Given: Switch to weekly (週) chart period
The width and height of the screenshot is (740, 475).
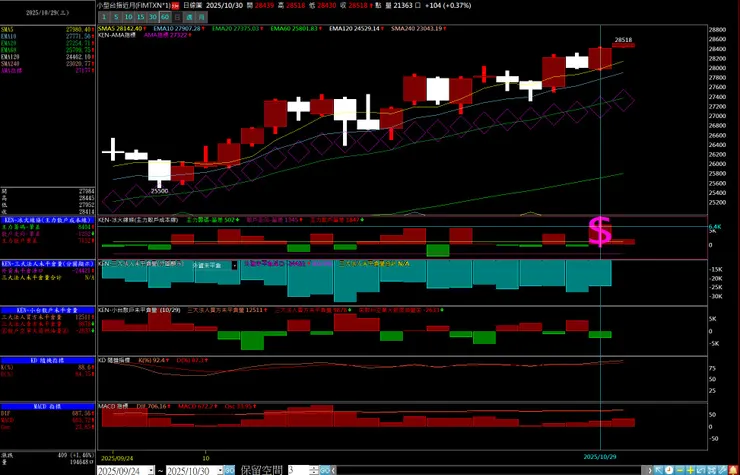Looking at the screenshot, I should tap(189, 17).
